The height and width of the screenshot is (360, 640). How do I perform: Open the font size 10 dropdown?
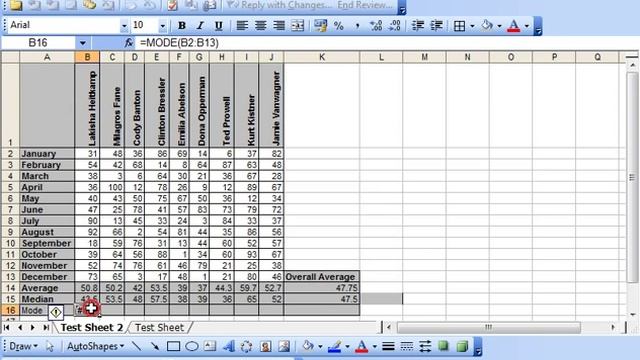point(162,26)
